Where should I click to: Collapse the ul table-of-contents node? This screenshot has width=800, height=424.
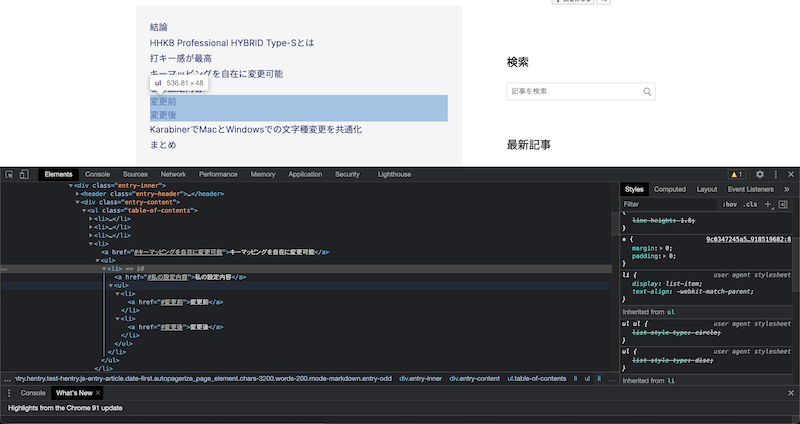tap(84, 211)
